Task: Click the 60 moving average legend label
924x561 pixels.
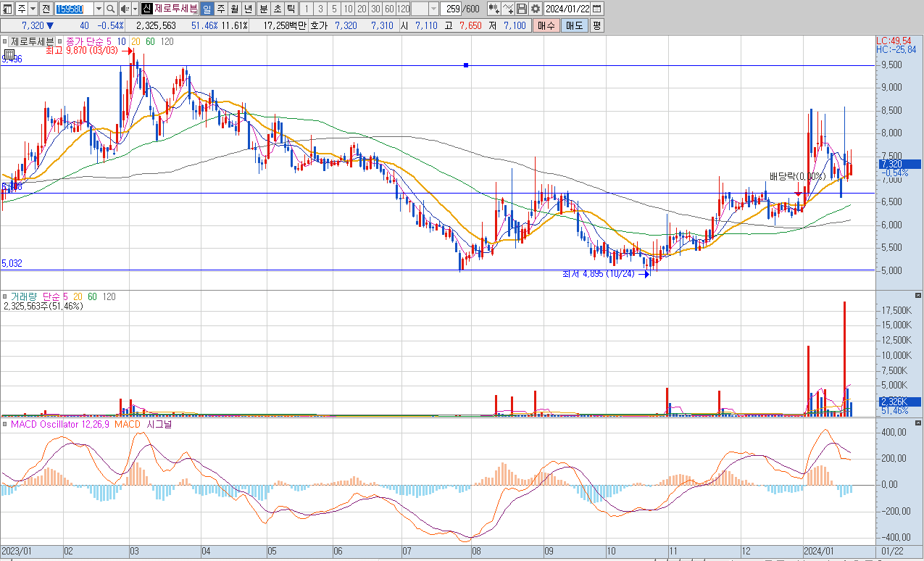Action: tap(150, 42)
